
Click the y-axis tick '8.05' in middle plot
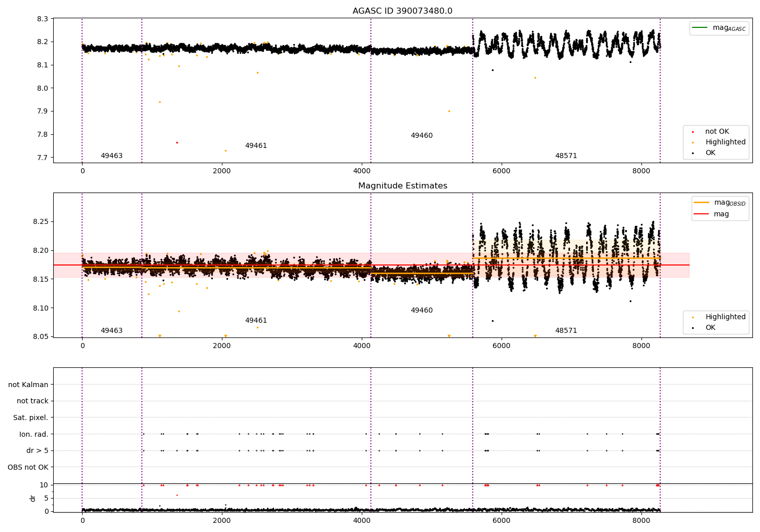point(41,337)
